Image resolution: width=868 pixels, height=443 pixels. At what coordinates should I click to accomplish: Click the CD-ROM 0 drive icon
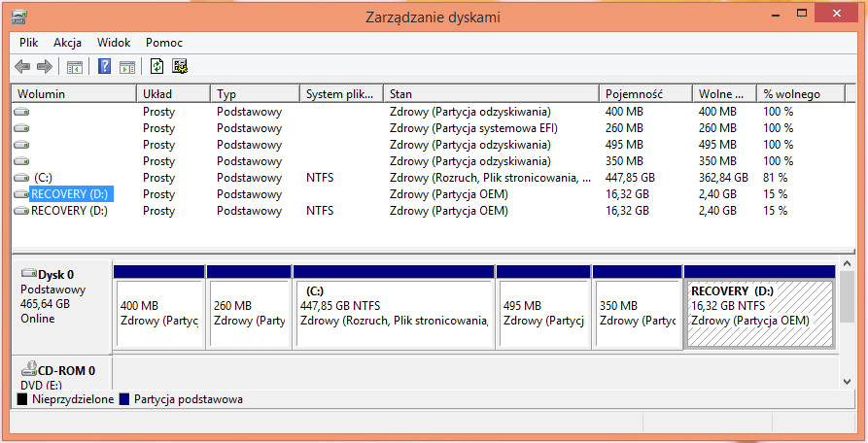[x=29, y=368]
